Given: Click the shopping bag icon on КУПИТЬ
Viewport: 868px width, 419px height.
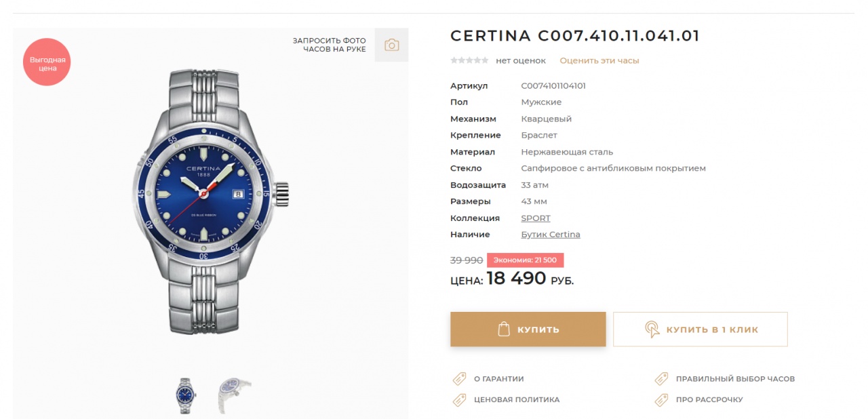Looking at the screenshot, I should pos(503,330).
